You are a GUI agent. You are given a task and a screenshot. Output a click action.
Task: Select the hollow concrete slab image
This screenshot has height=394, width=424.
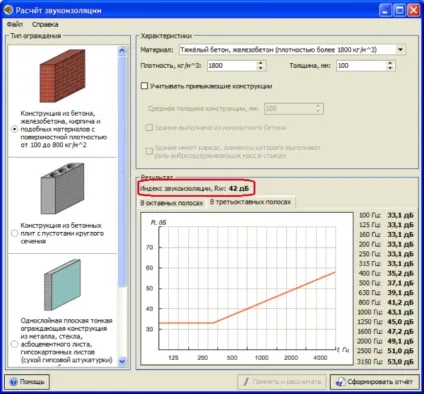click(x=62, y=189)
